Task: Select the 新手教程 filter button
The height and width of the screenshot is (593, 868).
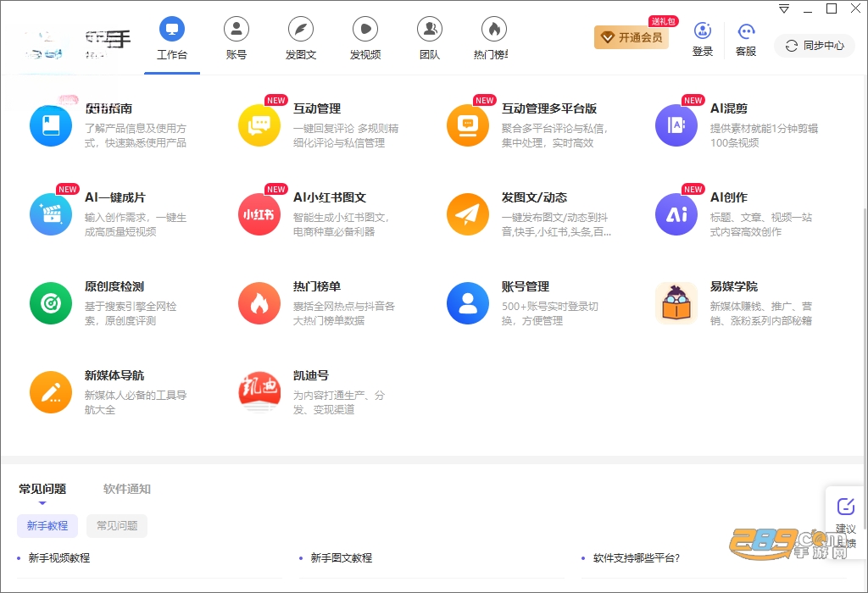Action: click(x=47, y=525)
